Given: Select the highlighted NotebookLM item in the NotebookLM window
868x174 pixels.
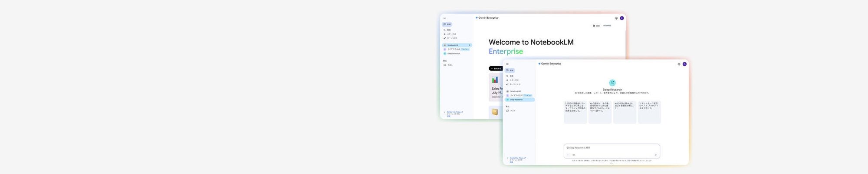Looking at the screenshot, I should [457, 45].
